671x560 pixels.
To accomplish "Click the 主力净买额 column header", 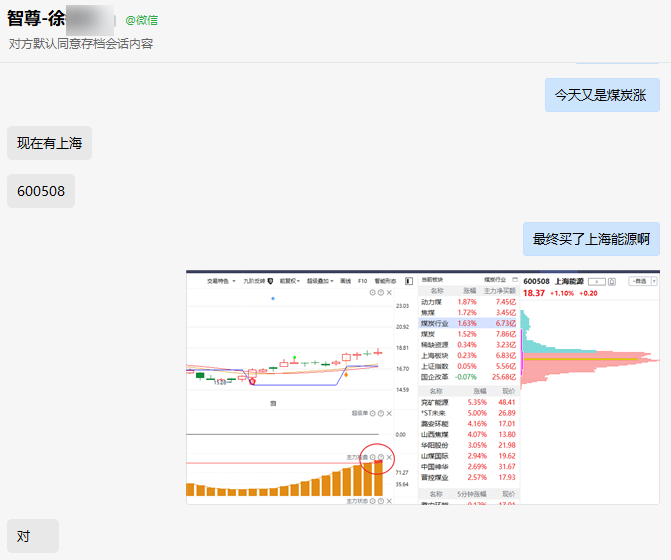I will coord(500,291).
